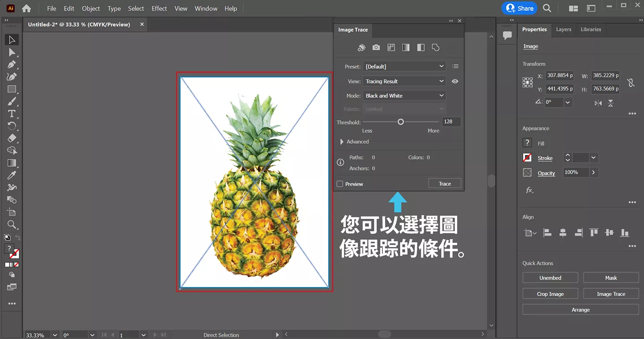The image size is (644, 339).
Task: Select the Type tool
Action: [x=12, y=113]
